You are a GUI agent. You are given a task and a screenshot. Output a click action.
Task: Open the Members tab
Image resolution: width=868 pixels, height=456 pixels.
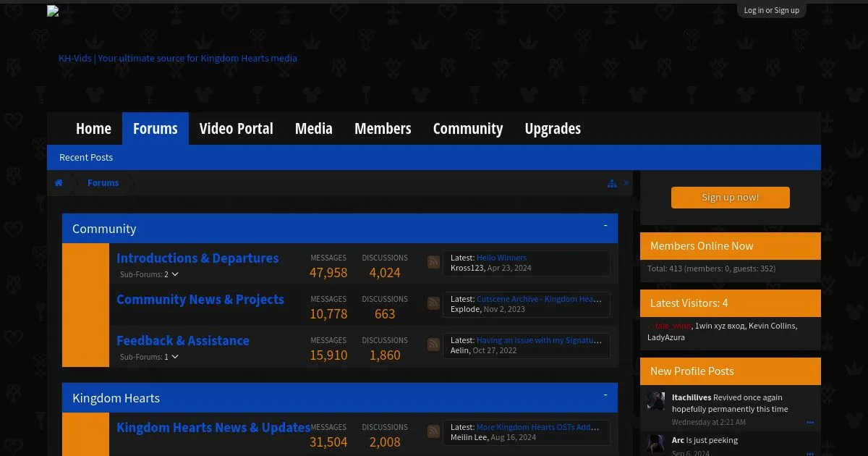[383, 129]
